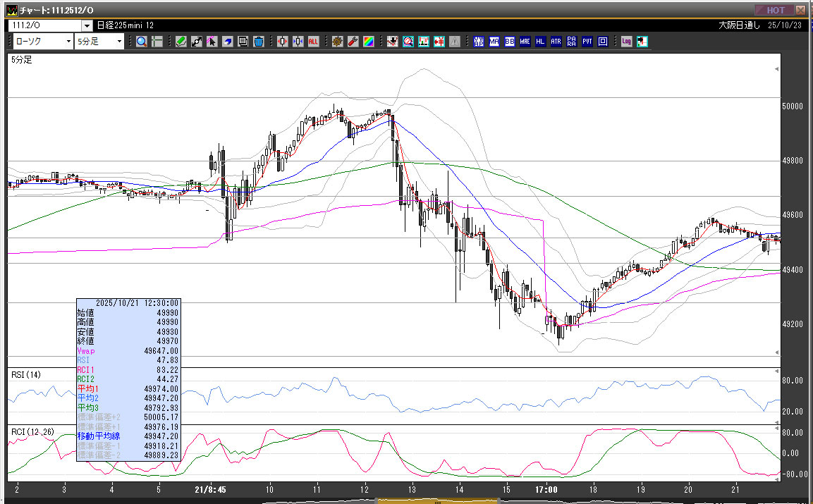Viewport: 813px width, 504px height.
Task: Toggle the HL indicator button
Action: click(540, 42)
